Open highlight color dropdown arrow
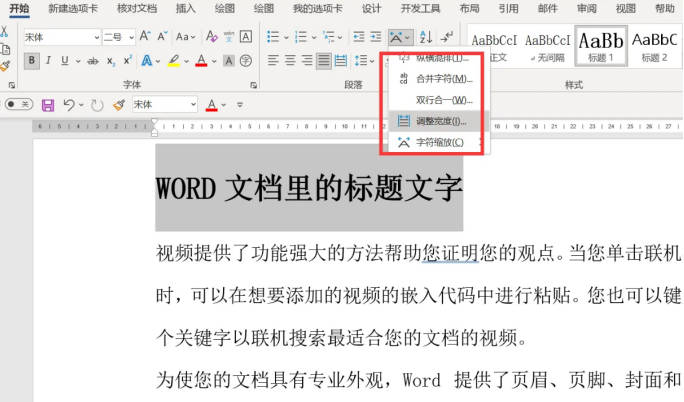 pyautogui.click(x=186, y=61)
